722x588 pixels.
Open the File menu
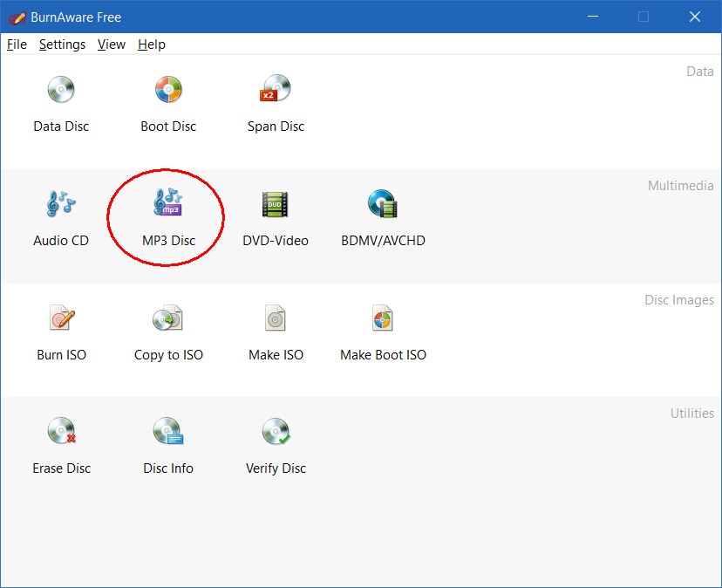[x=17, y=44]
